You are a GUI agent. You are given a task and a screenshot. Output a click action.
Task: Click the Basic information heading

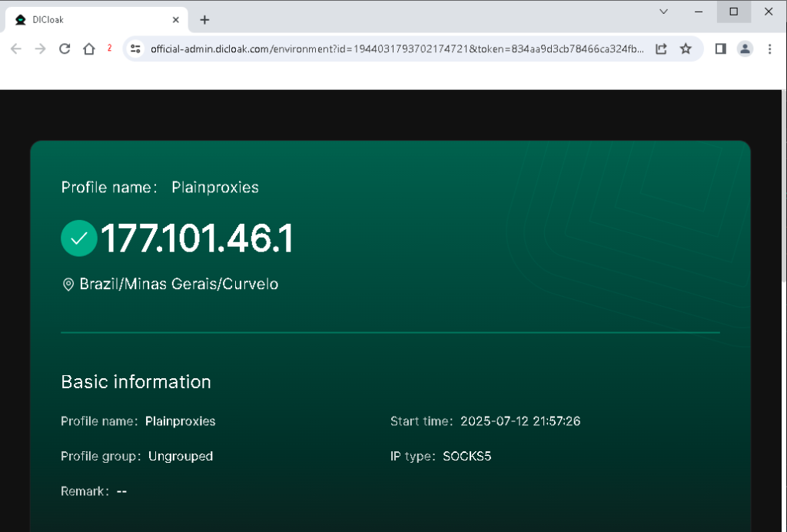coord(136,382)
